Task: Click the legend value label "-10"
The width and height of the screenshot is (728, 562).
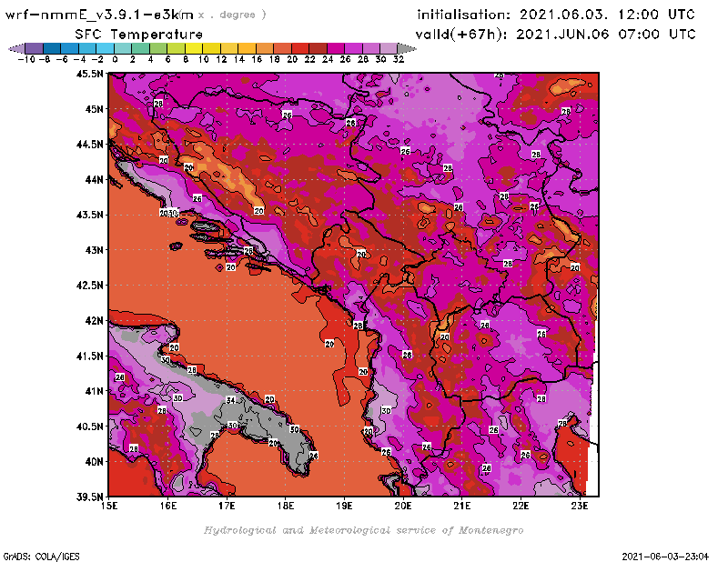Action: point(26,60)
